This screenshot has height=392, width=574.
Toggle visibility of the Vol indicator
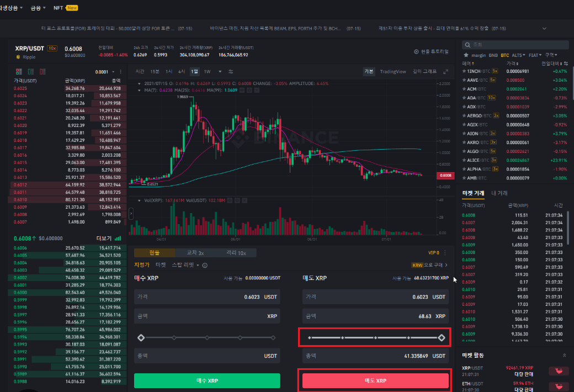pyautogui.click(x=230, y=200)
